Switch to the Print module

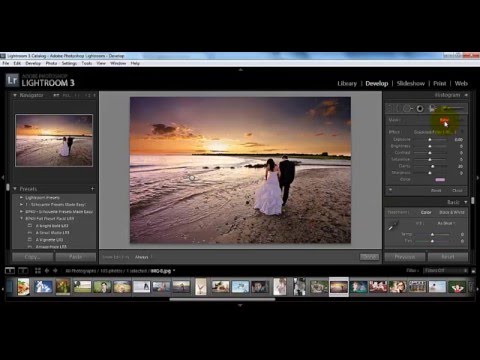tap(440, 83)
